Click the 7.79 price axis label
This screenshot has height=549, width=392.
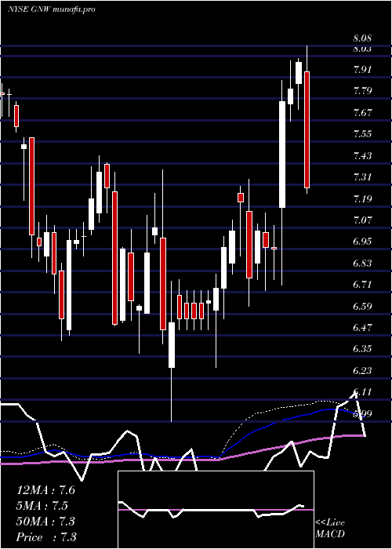click(362, 91)
